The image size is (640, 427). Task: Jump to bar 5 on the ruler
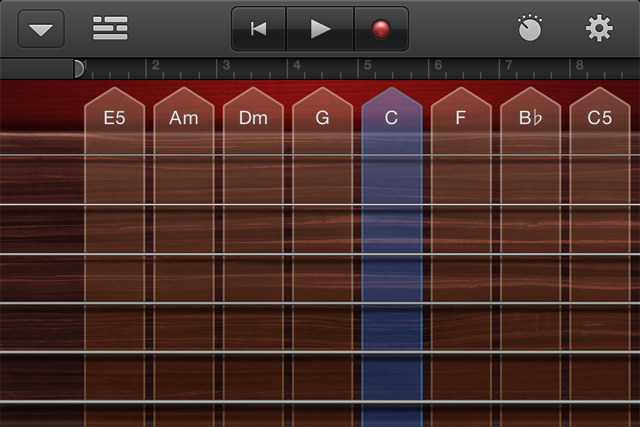pos(367,65)
